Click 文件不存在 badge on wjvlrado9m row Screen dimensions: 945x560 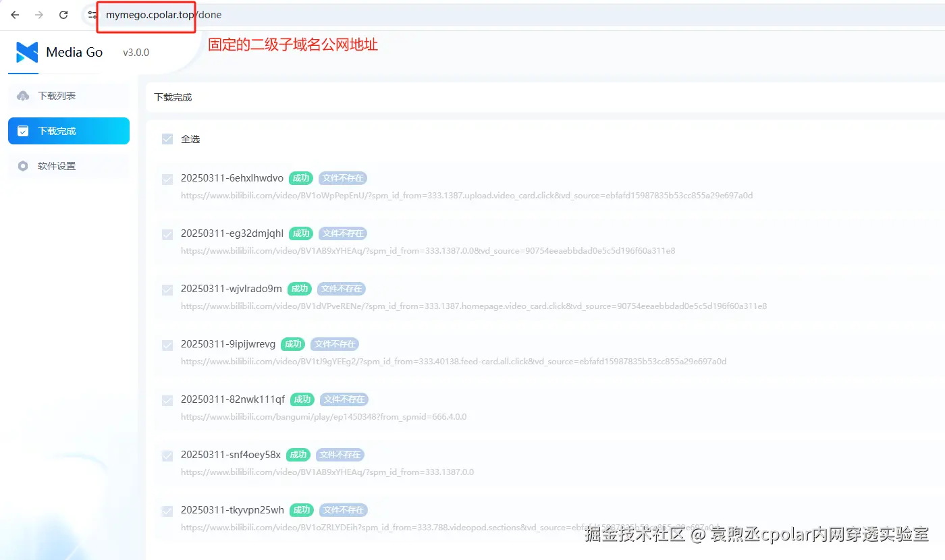[342, 289]
